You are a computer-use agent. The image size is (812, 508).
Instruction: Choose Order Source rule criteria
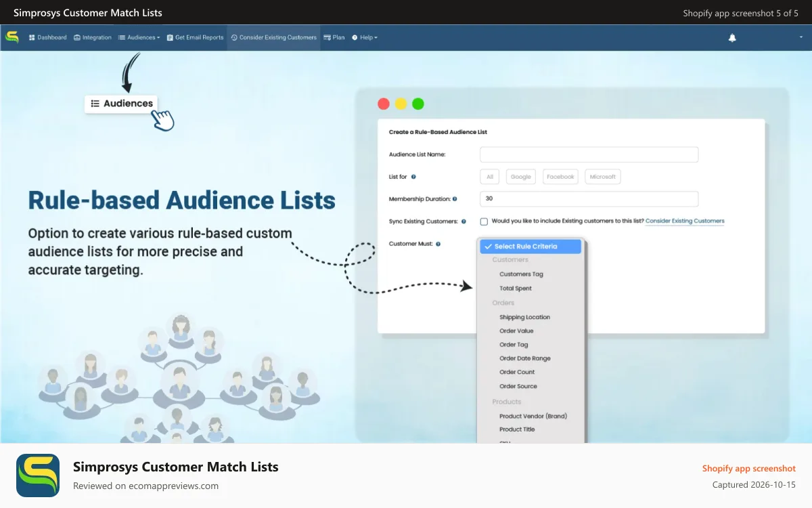(x=518, y=386)
